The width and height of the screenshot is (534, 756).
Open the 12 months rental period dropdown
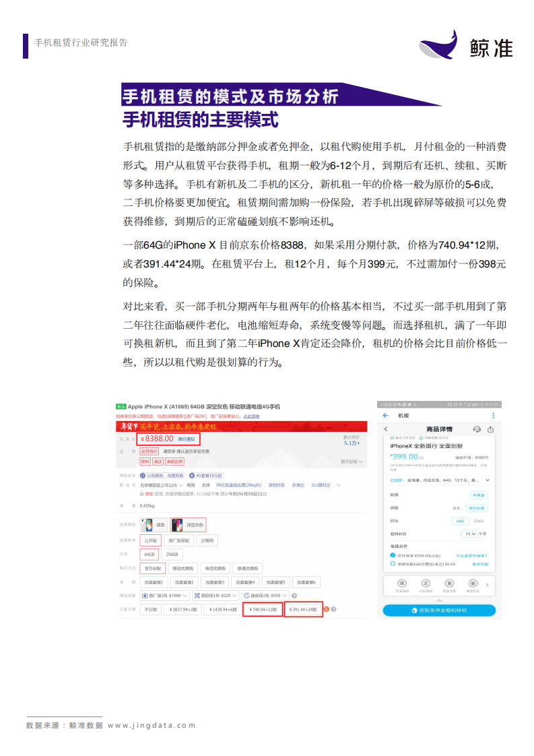469,534
